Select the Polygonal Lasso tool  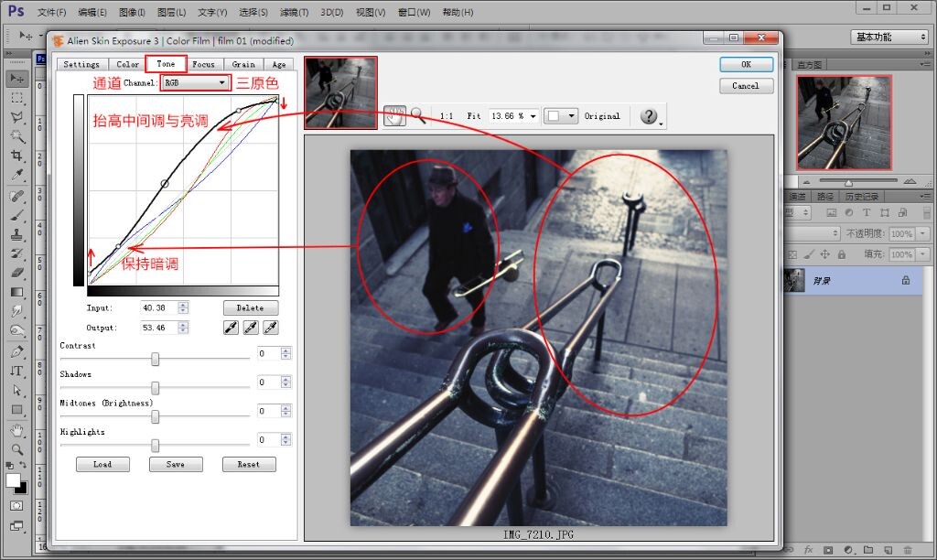(x=16, y=117)
